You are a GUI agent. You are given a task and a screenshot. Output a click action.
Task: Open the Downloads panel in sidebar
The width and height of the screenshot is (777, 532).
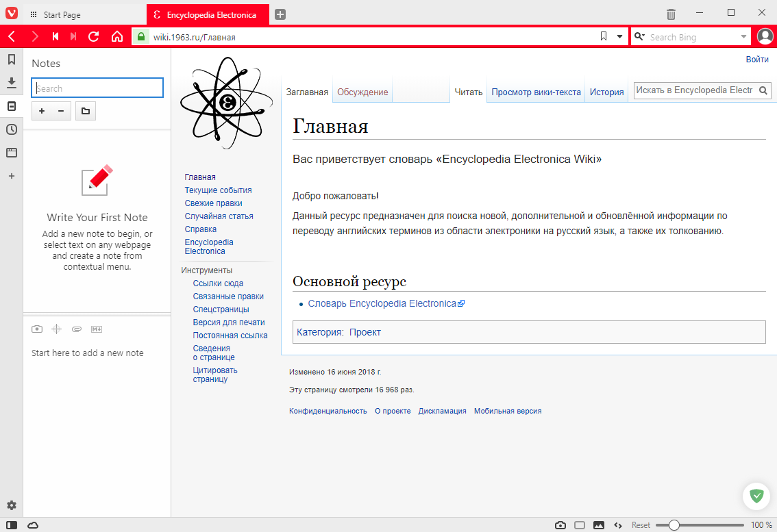pyautogui.click(x=12, y=83)
